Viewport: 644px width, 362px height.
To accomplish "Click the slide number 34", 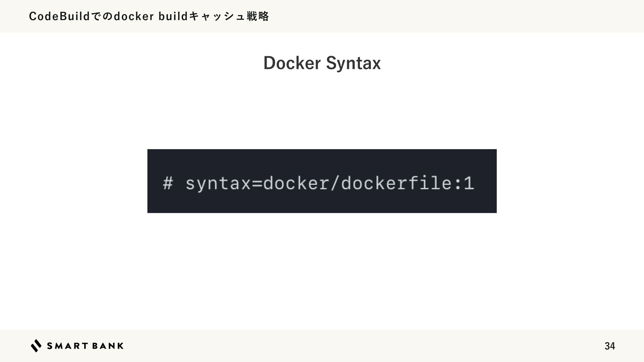I will (x=609, y=346).
